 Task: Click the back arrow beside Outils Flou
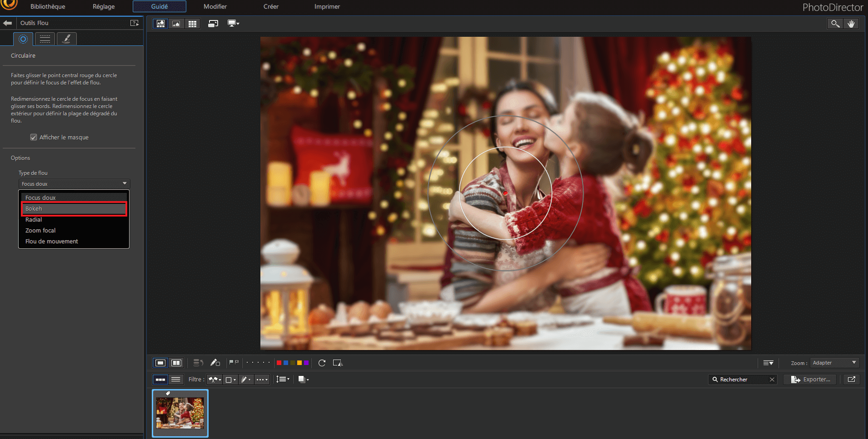pos(8,23)
